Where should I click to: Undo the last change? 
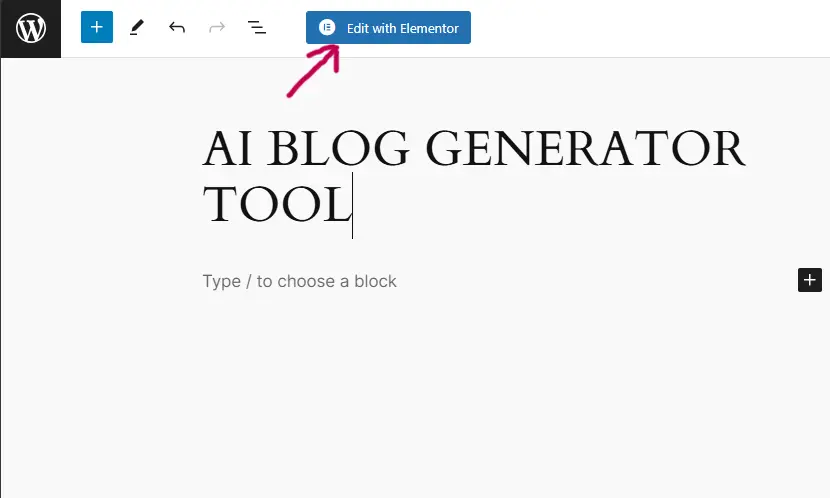coord(177,28)
